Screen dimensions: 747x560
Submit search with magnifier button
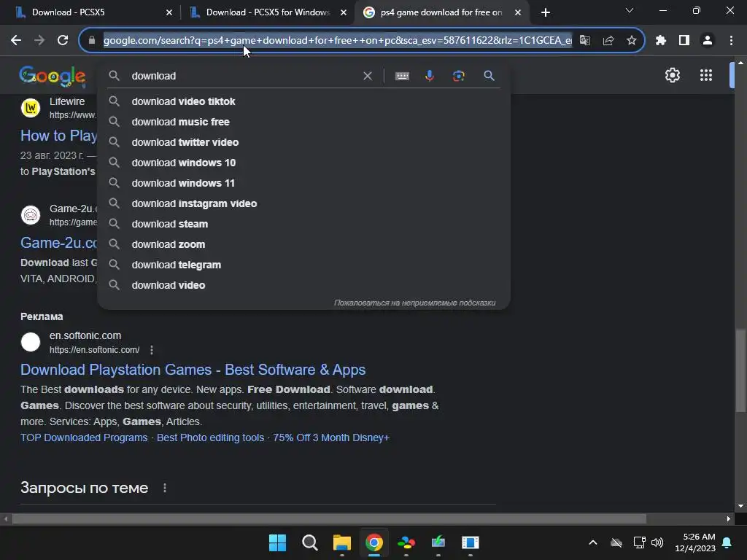[489, 76]
